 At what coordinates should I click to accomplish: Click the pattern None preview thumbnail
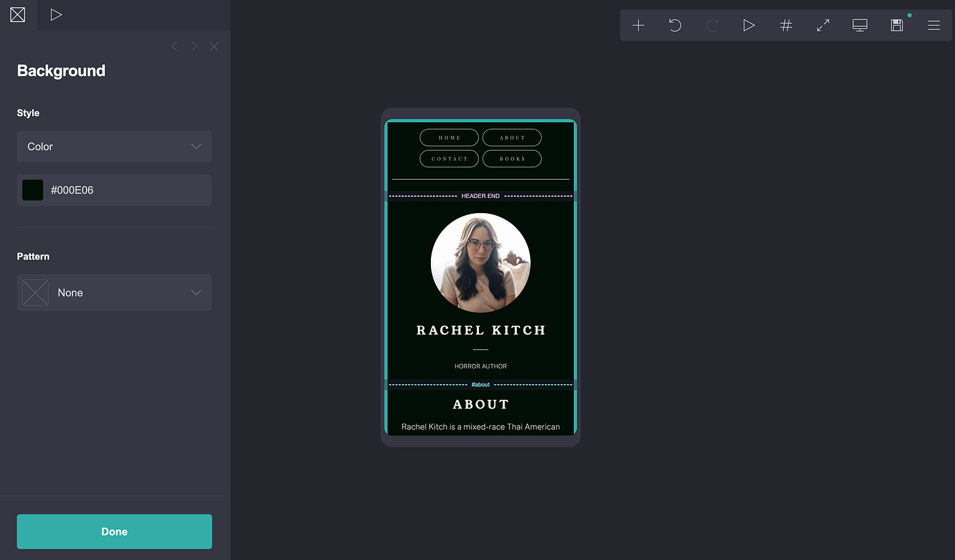35,292
